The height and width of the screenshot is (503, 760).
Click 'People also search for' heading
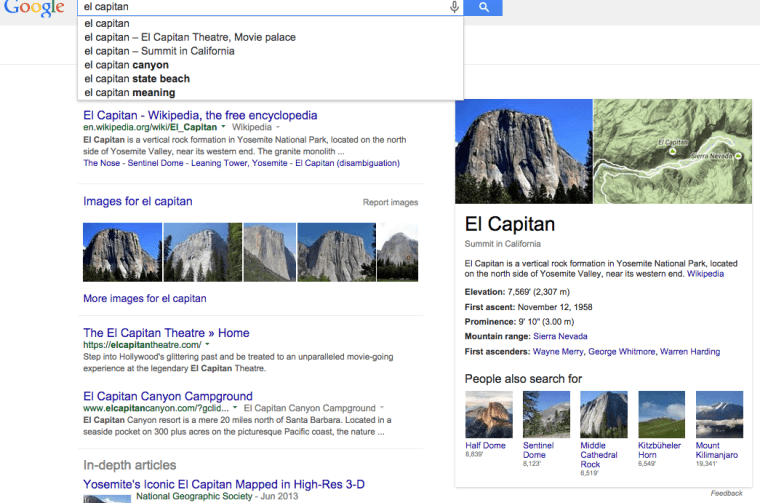point(523,379)
